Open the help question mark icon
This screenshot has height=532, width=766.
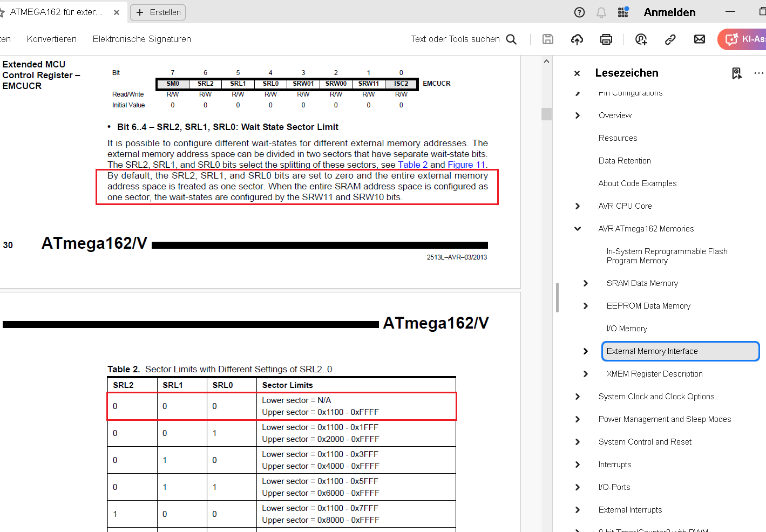[579, 12]
